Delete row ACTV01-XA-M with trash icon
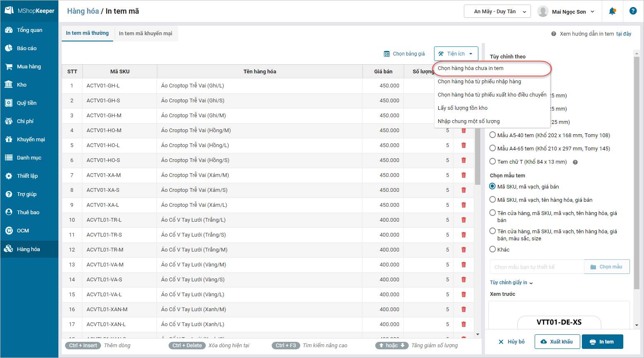Image resolution: width=644 pixels, height=358 pixels. pyautogui.click(x=464, y=175)
